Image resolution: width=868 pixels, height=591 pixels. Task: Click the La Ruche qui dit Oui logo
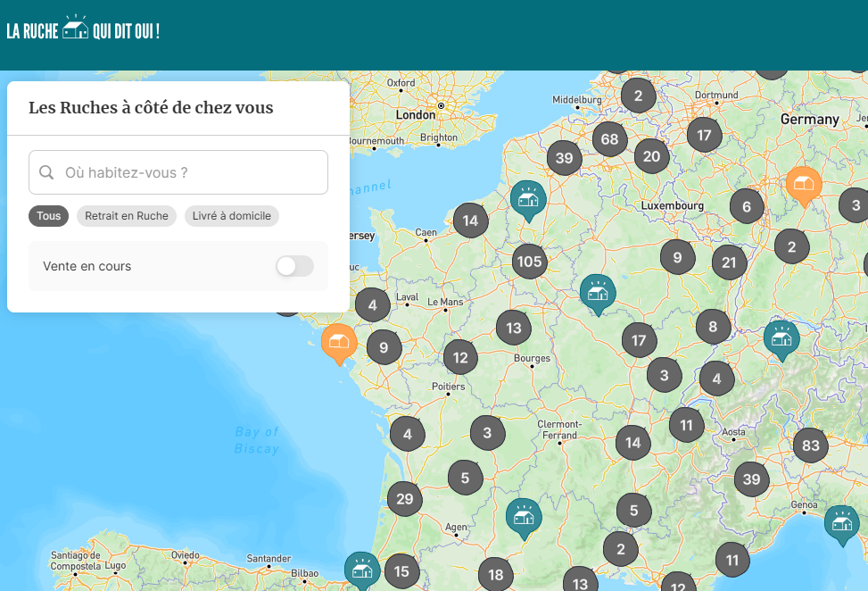coord(83,29)
